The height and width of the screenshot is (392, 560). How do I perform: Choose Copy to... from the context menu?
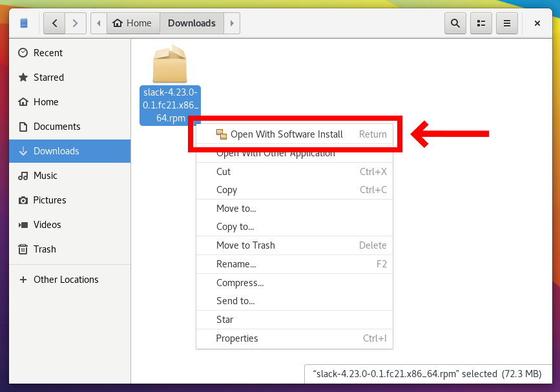295,227
